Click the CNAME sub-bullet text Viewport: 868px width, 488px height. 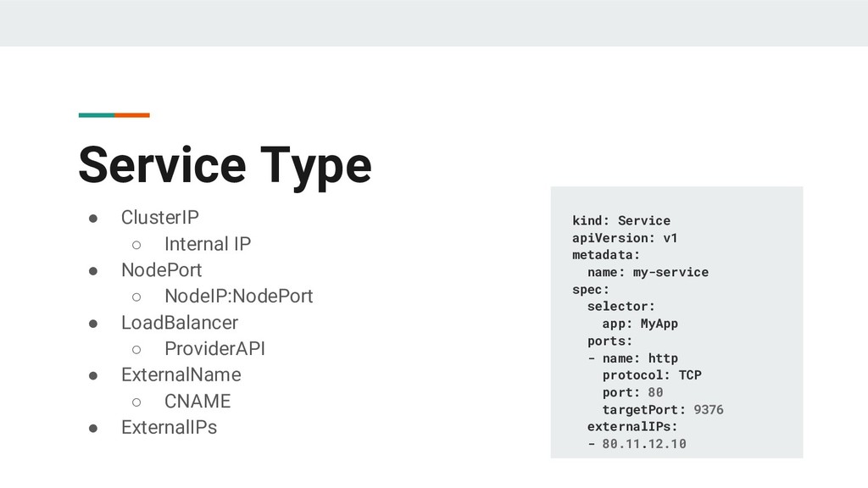[x=198, y=401]
